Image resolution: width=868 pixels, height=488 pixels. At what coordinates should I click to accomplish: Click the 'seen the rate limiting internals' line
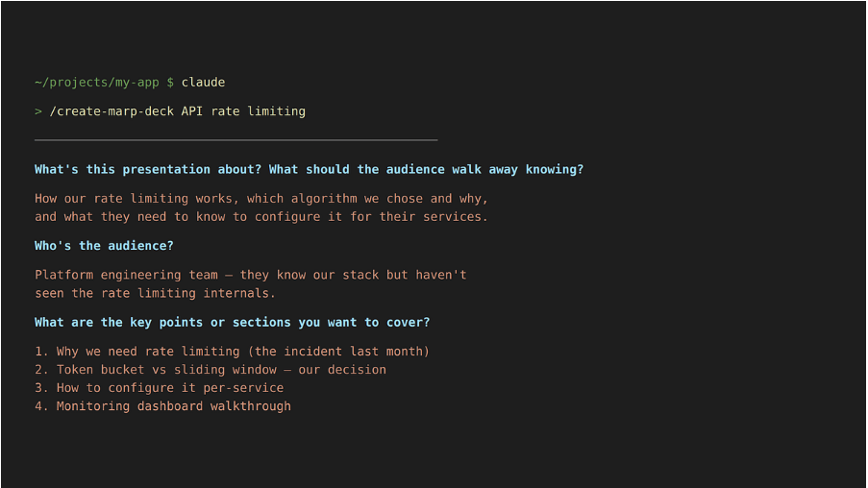point(155,293)
